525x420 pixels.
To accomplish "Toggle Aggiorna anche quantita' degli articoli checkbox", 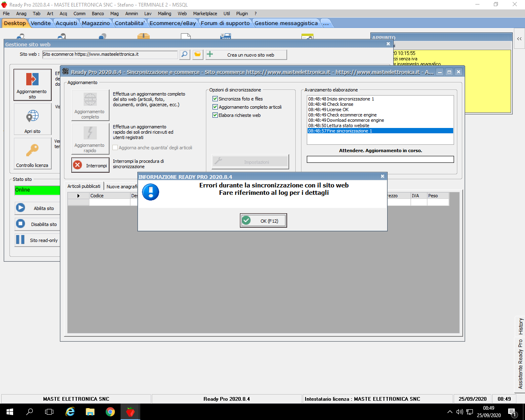I will pos(115,148).
